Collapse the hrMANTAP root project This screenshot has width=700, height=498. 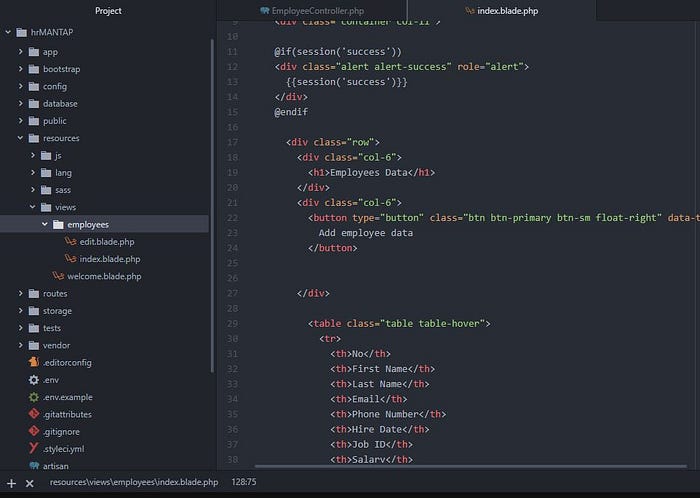click(x=8, y=32)
